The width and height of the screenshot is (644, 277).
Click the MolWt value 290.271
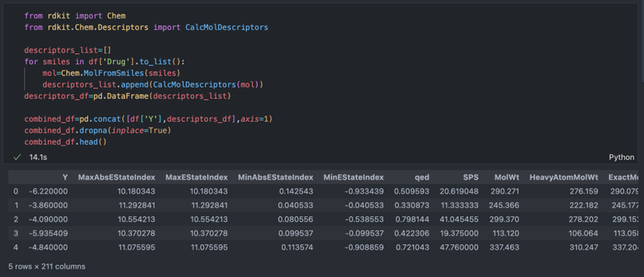(505, 192)
